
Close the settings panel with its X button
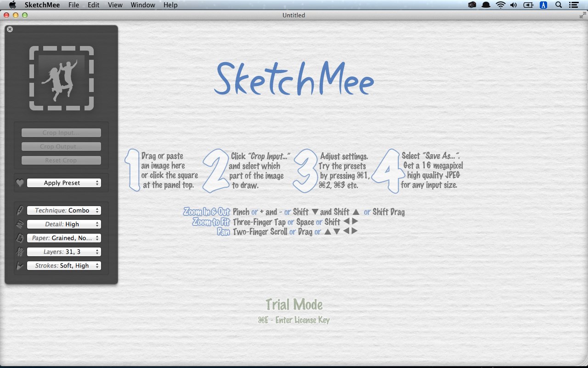(10, 29)
